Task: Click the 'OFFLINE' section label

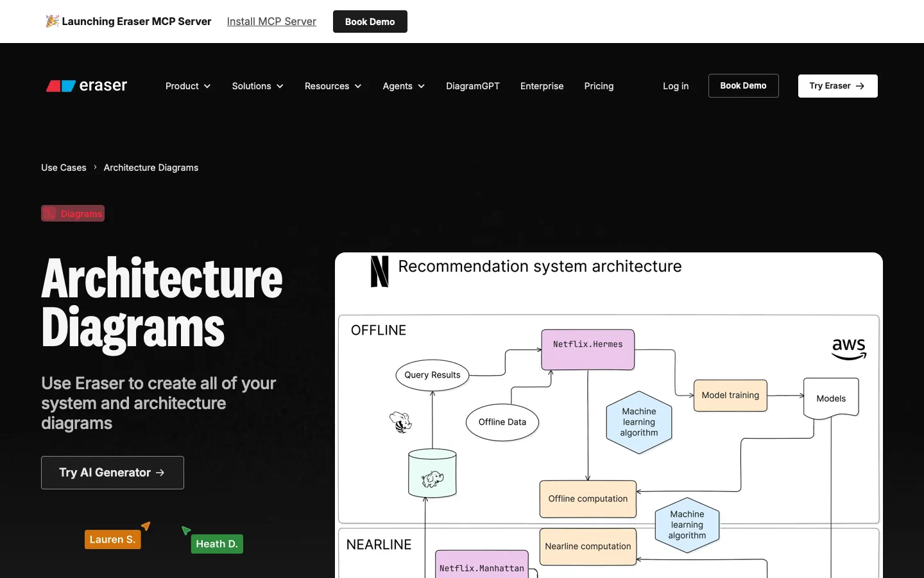Action: [x=379, y=330]
